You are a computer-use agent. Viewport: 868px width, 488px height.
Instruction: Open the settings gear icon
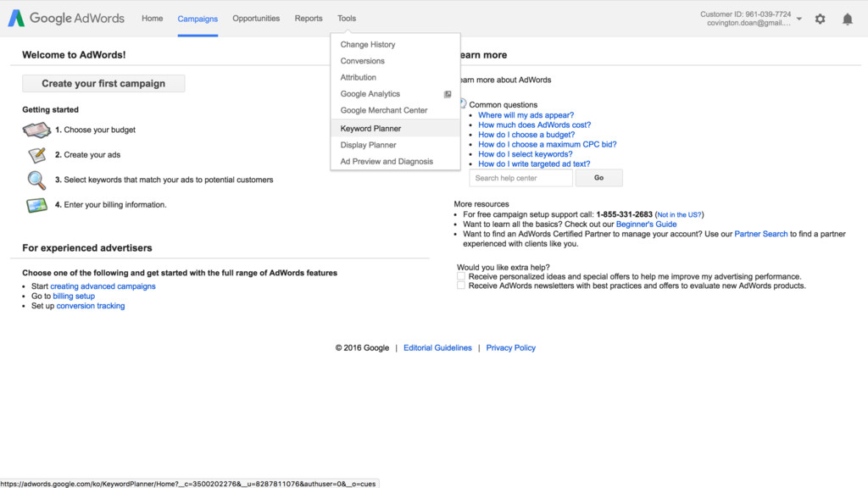pyautogui.click(x=820, y=19)
